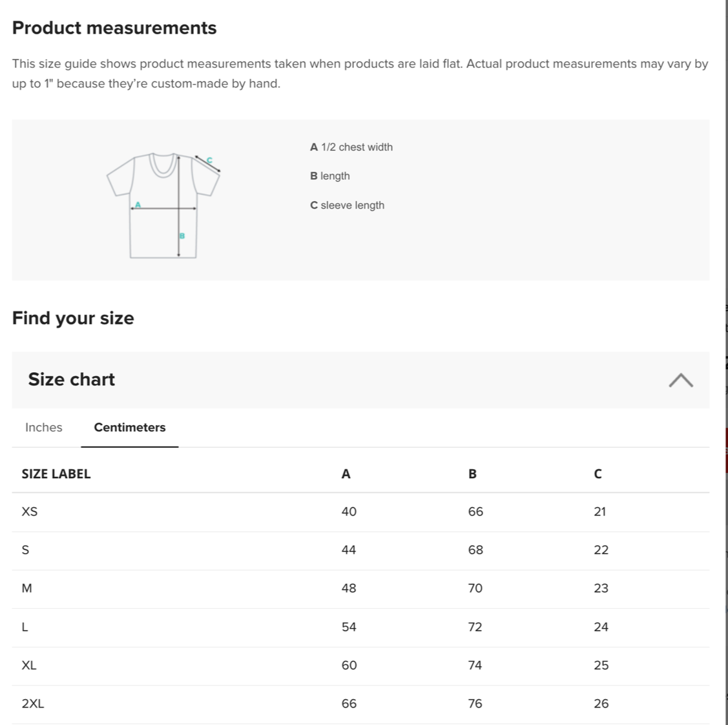This screenshot has height=725, width=728.
Task: Click the chest value 54 for size L
Action: [349, 627]
